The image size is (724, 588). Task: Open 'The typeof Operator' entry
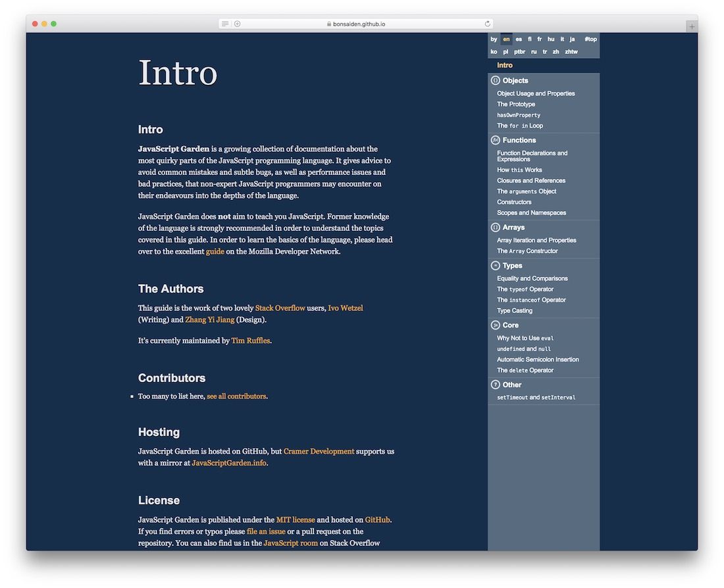525,289
